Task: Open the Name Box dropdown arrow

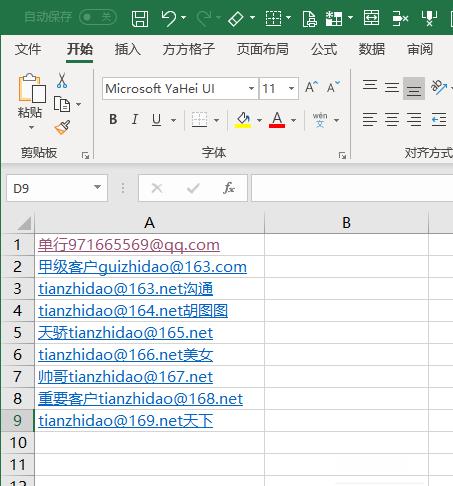Action: pos(97,187)
